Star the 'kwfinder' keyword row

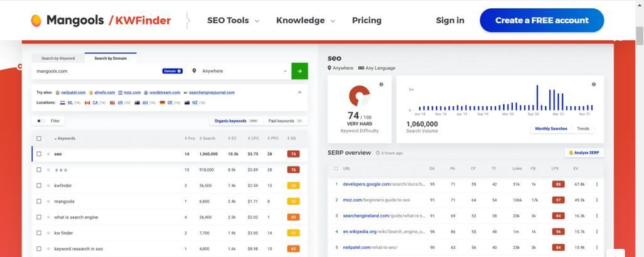pos(48,185)
